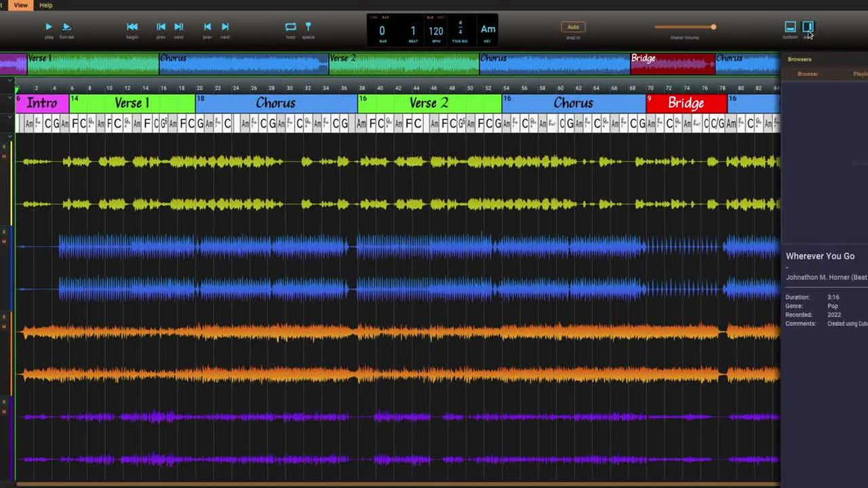Viewport: 868px width, 488px height.
Task: Open the View menu
Action: 21,5
